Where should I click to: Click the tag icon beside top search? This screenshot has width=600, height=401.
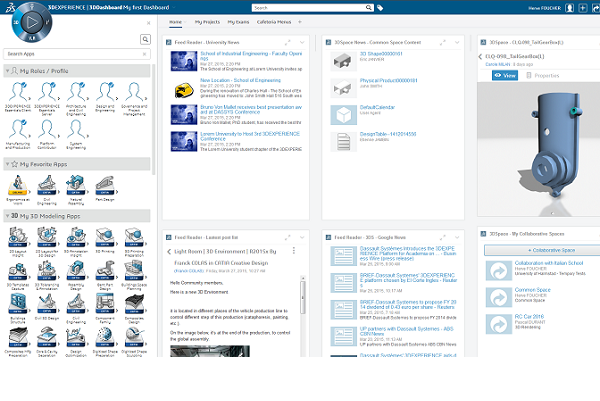click(380, 8)
